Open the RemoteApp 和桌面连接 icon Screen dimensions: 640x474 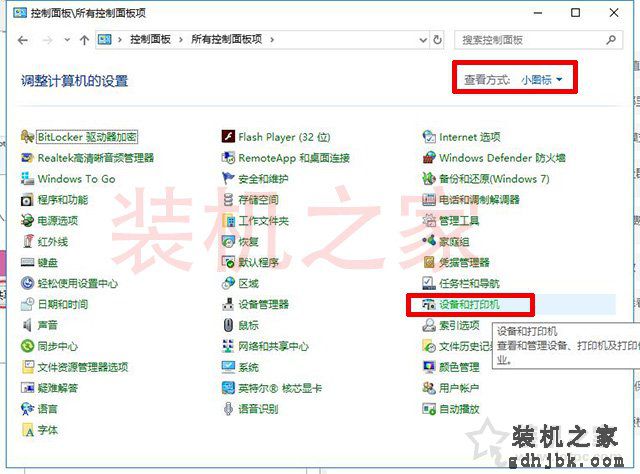click(x=228, y=158)
